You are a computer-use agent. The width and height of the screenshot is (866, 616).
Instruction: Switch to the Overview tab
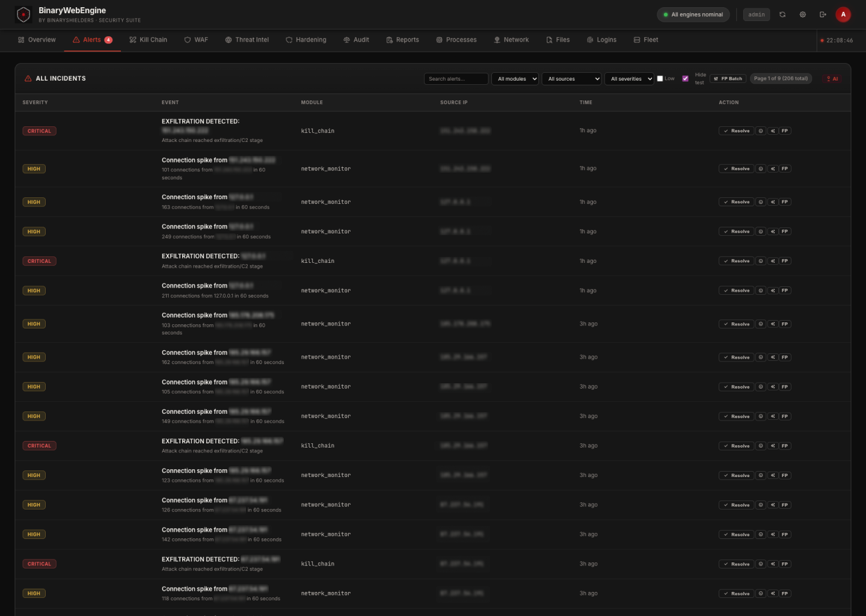pos(37,40)
